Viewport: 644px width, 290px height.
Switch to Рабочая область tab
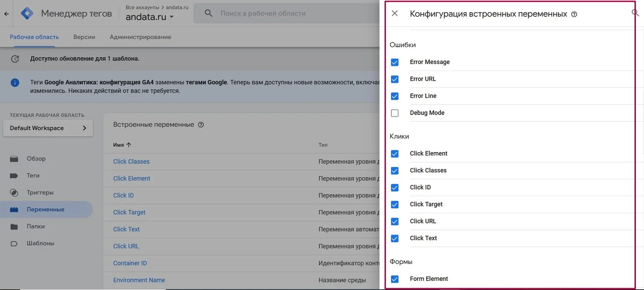[34, 37]
